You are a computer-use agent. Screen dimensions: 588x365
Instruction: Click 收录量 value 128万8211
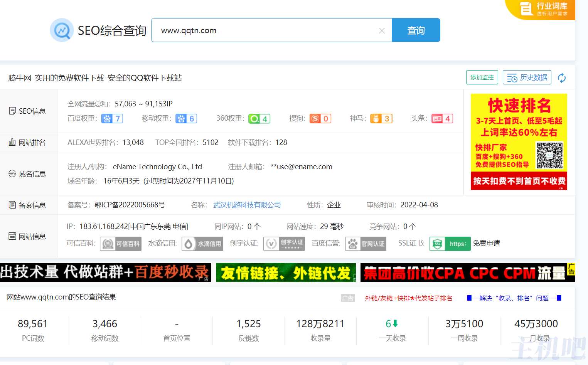pos(320,324)
